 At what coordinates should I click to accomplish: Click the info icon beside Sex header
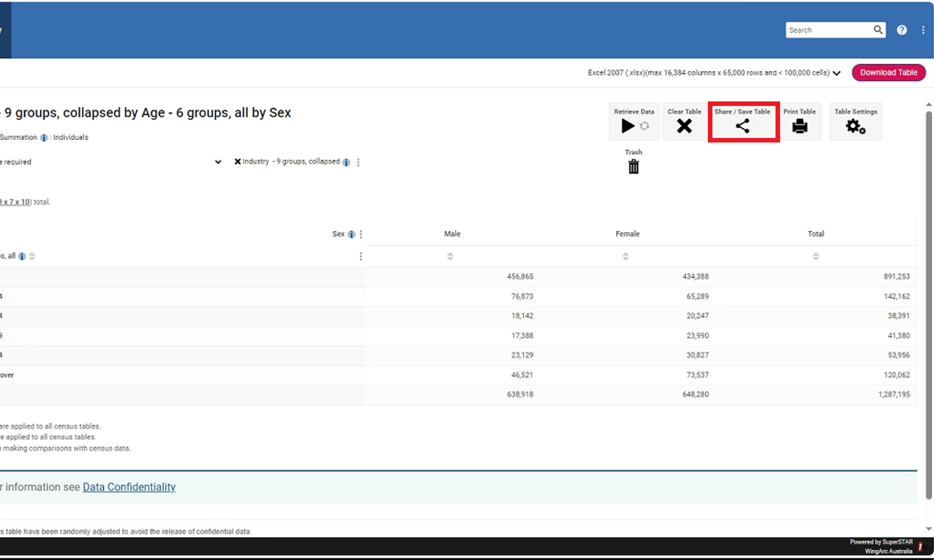(x=351, y=235)
